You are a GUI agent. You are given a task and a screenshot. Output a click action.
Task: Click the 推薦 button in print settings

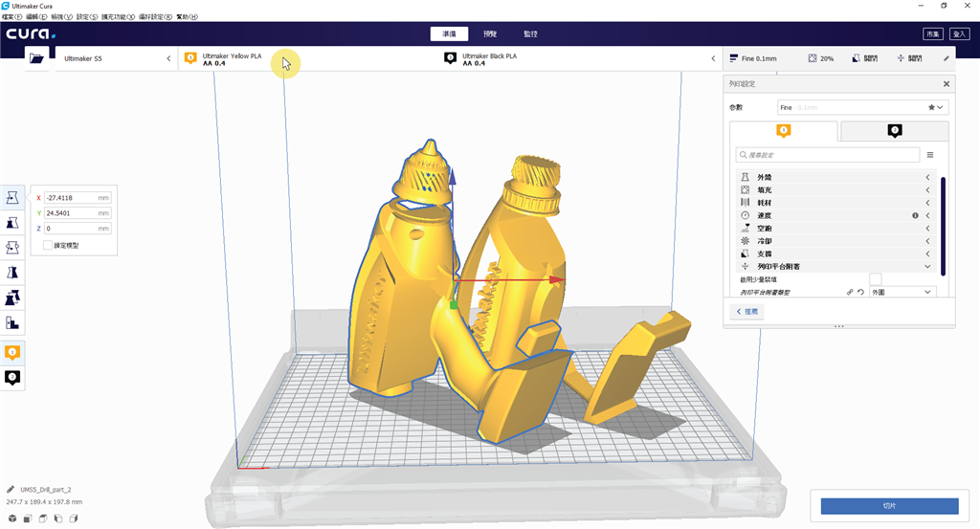746,312
